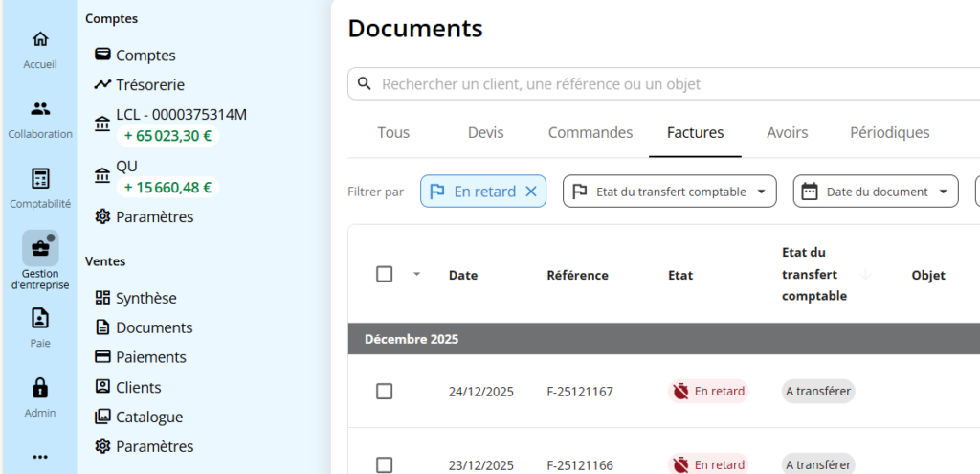Show more modules via three dots
The image size is (980, 474).
pyautogui.click(x=40, y=457)
